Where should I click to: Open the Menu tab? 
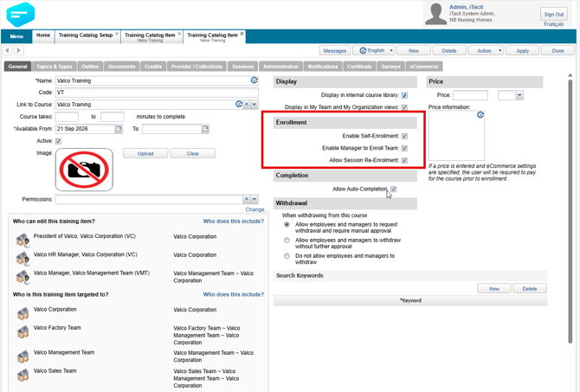tap(16, 36)
